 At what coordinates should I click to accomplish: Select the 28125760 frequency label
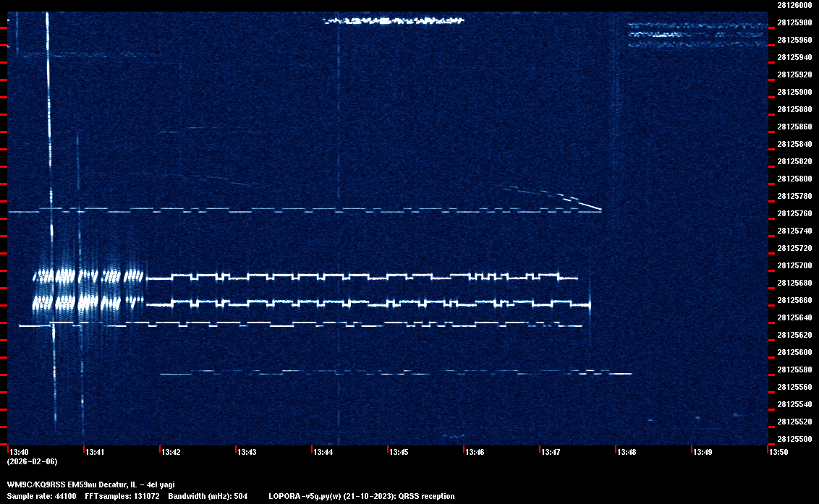[x=794, y=213]
